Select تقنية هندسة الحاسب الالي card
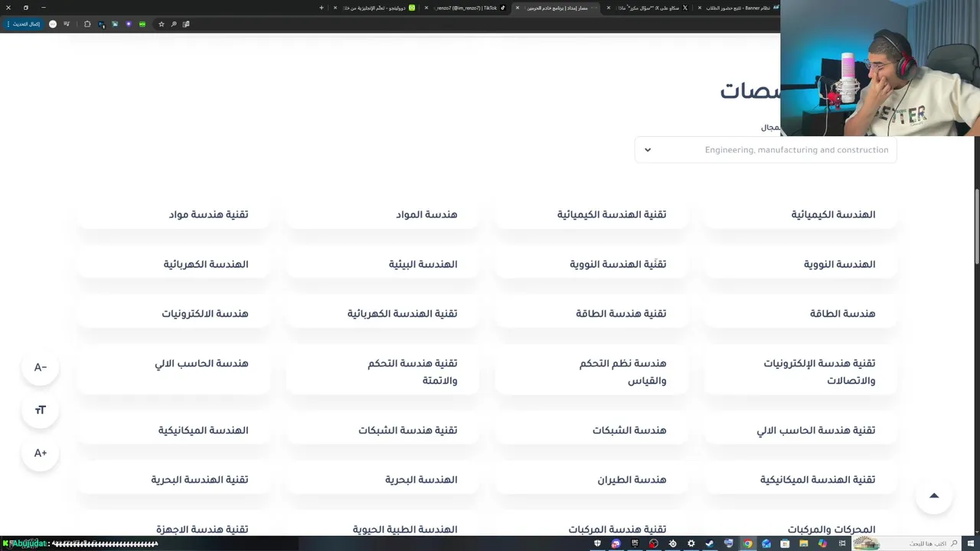Image resolution: width=980 pixels, height=551 pixels. coord(800,430)
